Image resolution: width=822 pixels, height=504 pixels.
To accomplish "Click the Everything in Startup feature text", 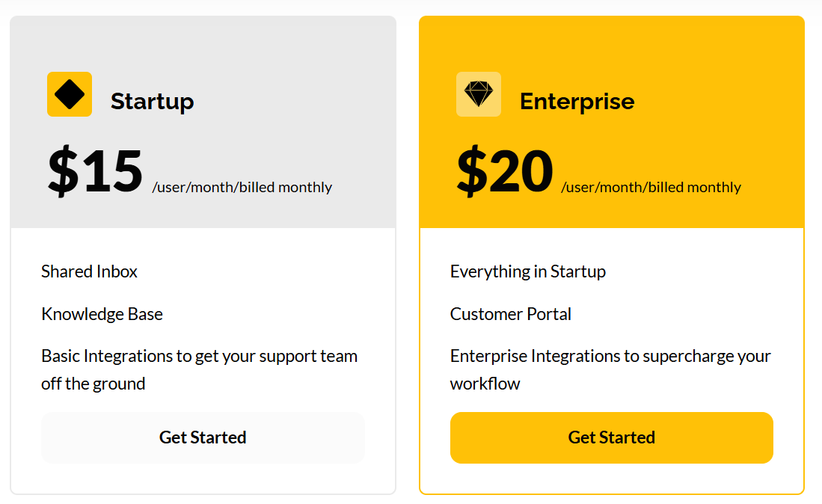I will point(528,271).
